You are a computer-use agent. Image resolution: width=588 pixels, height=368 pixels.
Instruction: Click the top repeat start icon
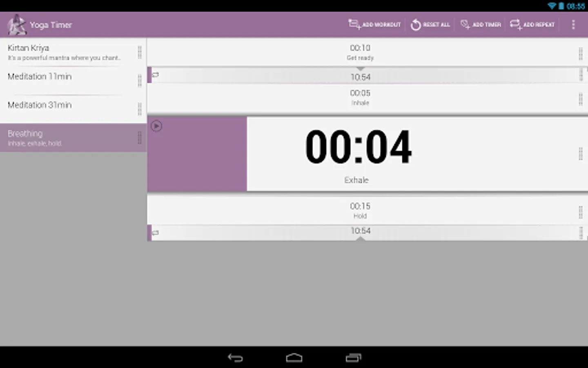pyautogui.click(x=156, y=75)
